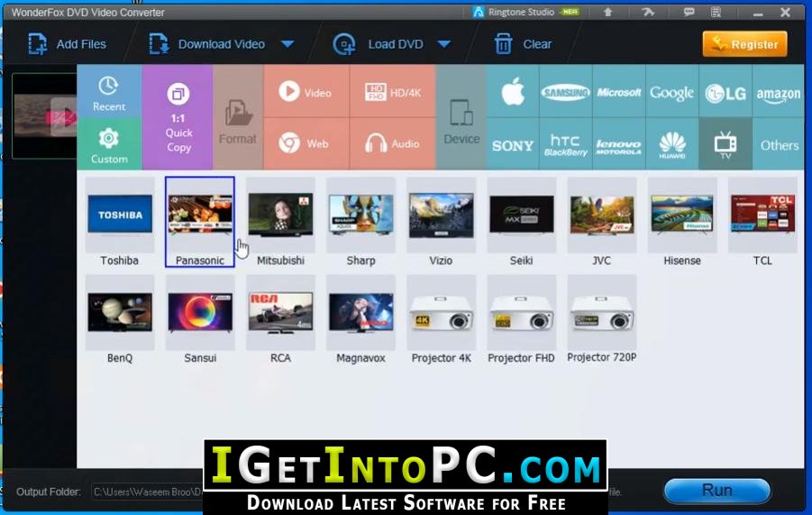Image resolution: width=812 pixels, height=515 pixels.
Task: Select 1:1 Quick Copy option
Action: tap(178, 117)
